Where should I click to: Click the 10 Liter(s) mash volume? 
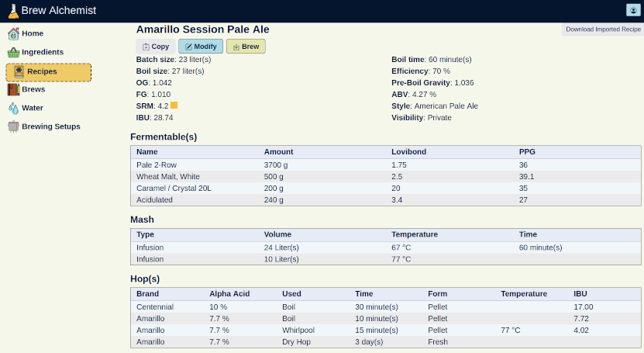coord(281,259)
